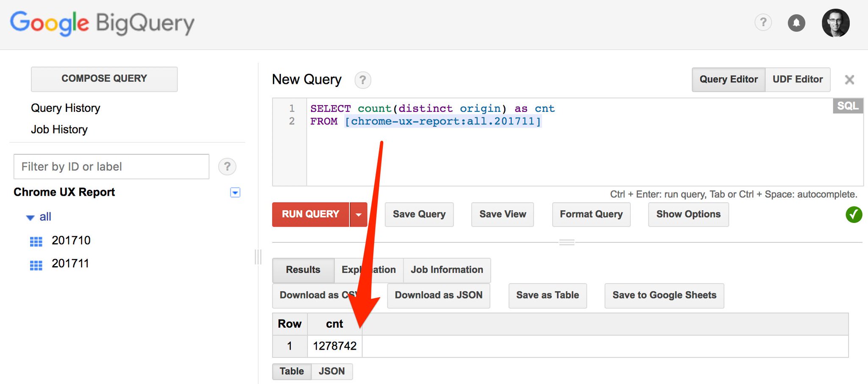
Task: Switch results view to Table
Action: 292,371
